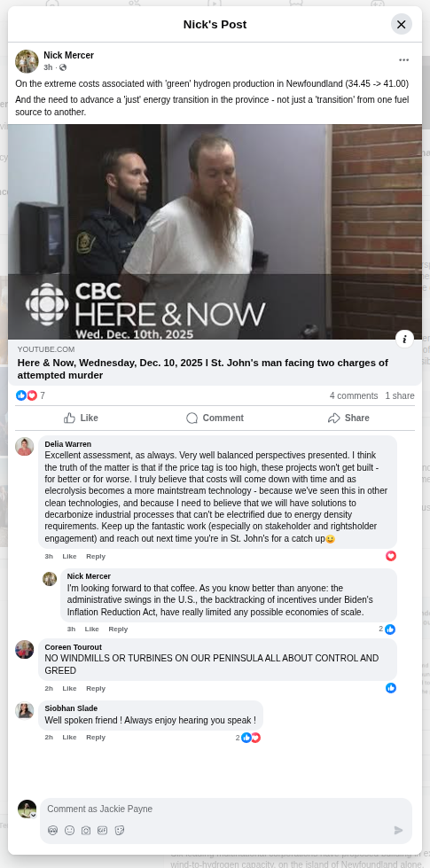Send comment with the arrow icon
Viewport: 430px width, 868px height.
pyautogui.click(x=398, y=831)
